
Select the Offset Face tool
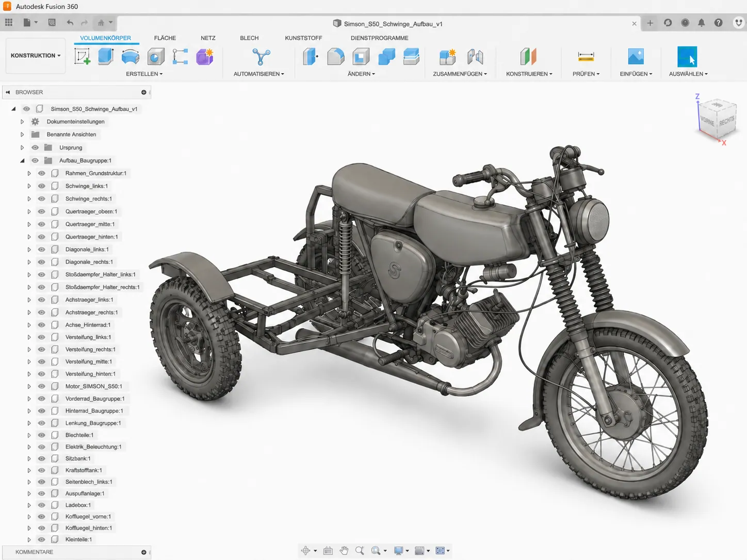(411, 57)
